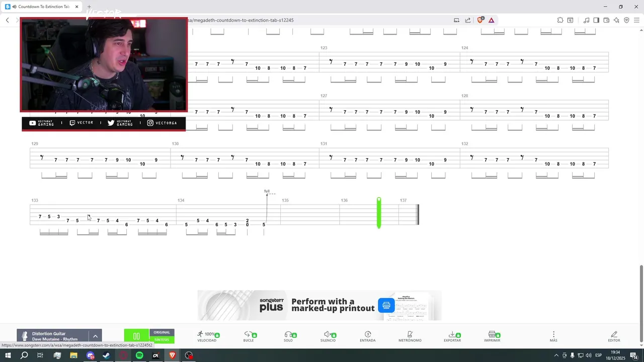Open the Exportar export option
Image resolution: width=644 pixels, height=362 pixels.
pyautogui.click(x=452, y=336)
